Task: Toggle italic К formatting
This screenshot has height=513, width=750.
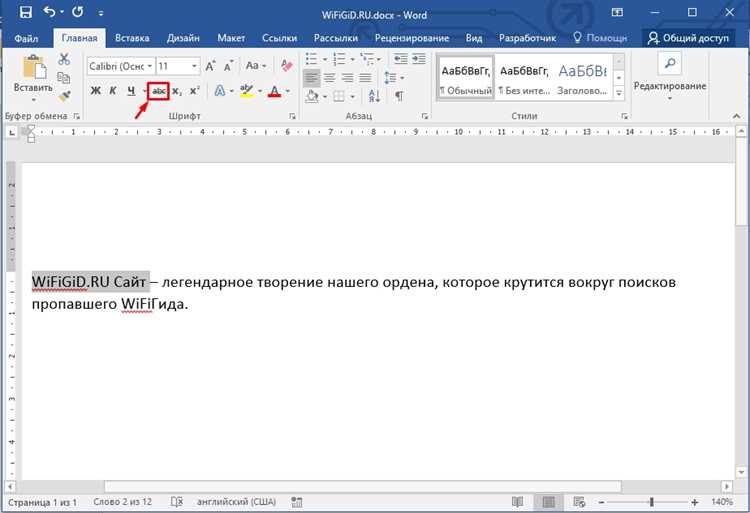Action: click(113, 91)
